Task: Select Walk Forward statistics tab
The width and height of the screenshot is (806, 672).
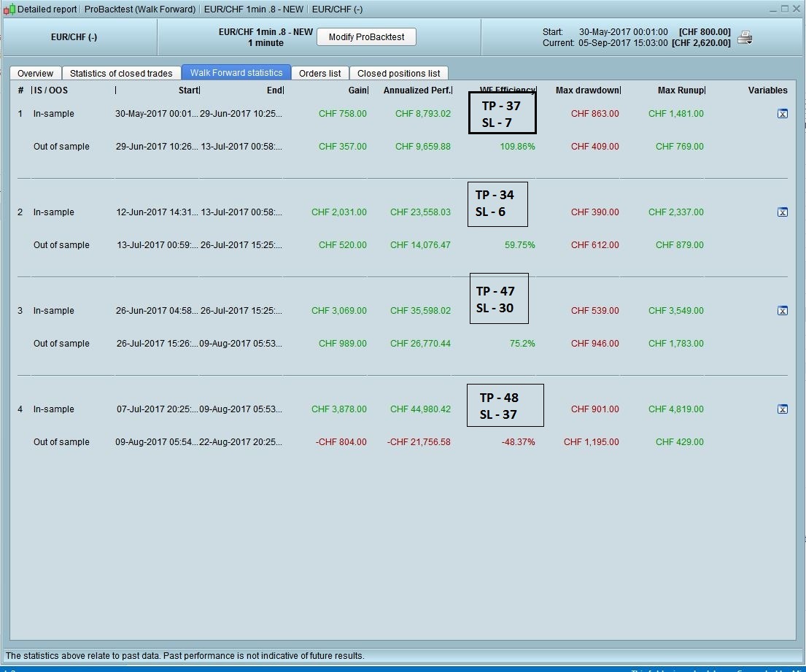Action: (236, 72)
